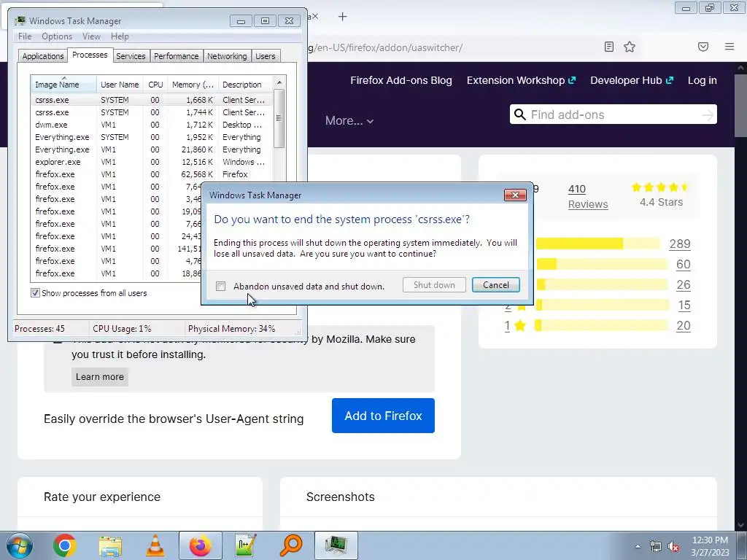The height and width of the screenshot is (560, 747).
Task: Switch to Firefox taskbar icon
Action: (x=201, y=545)
